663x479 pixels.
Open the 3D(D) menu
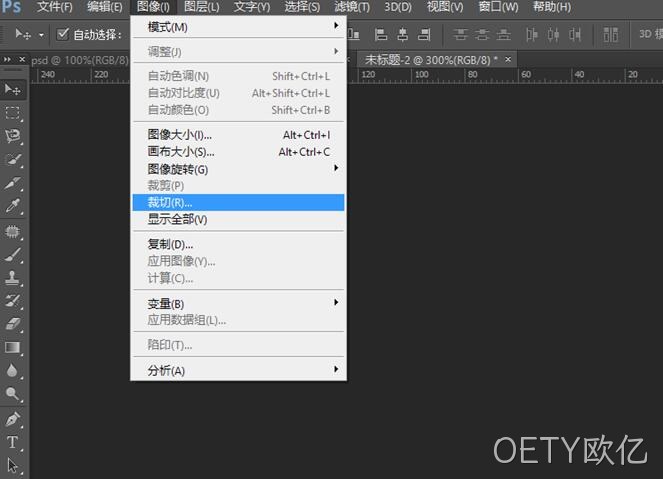397,7
